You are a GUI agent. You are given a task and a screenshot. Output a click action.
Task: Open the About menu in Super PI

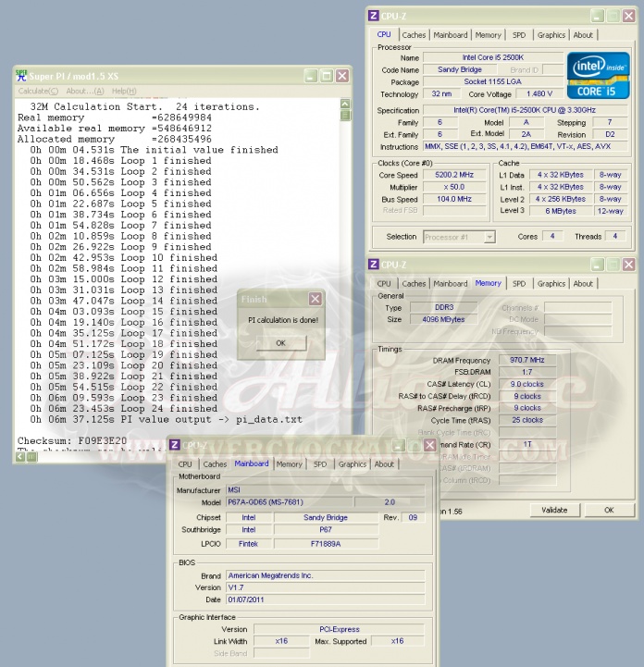(x=84, y=91)
